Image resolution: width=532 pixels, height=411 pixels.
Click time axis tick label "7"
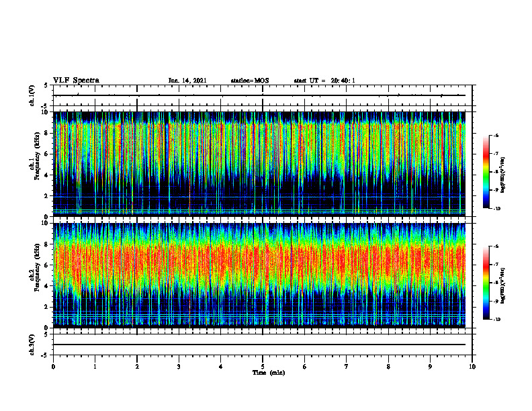pyautogui.click(x=347, y=367)
